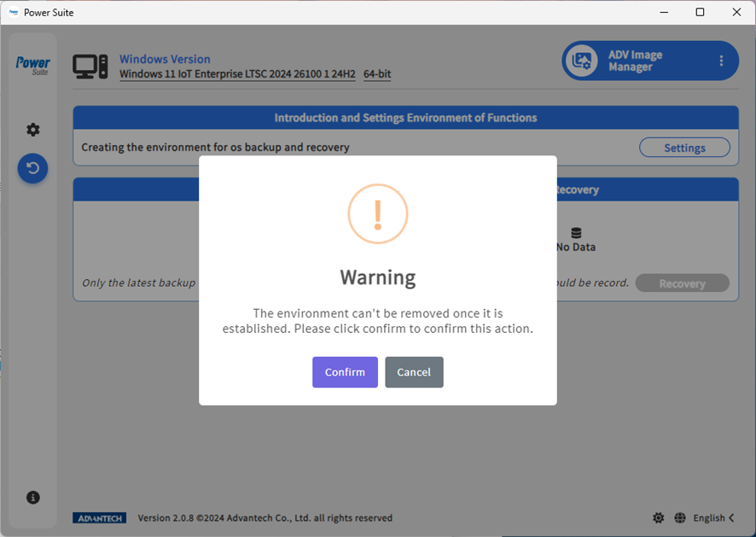Open the gear settings icon in left sidebar
Screen dimensions: 756x537
(x=33, y=130)
